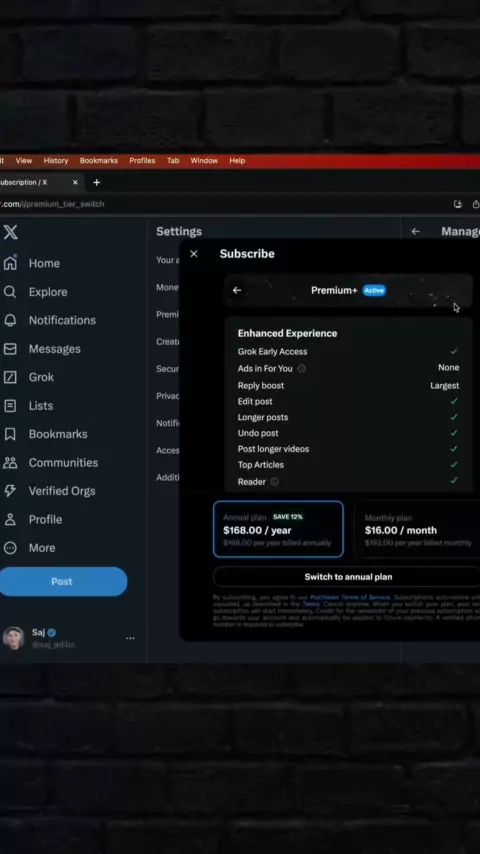Select the Monthly plan $16.00 option

[417, 529]
